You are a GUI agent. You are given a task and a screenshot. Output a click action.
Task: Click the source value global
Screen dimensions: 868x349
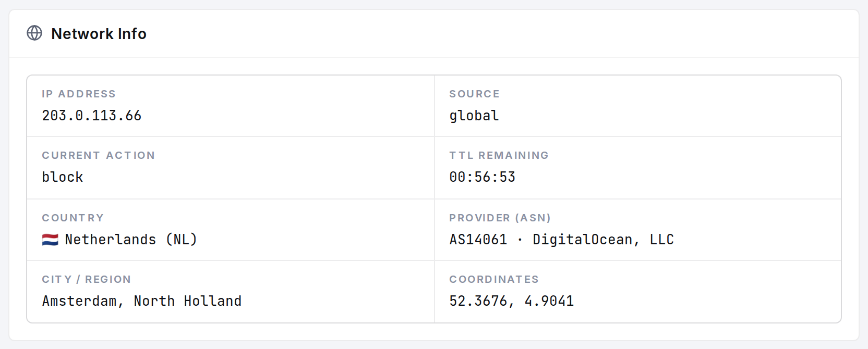(474, 116)
